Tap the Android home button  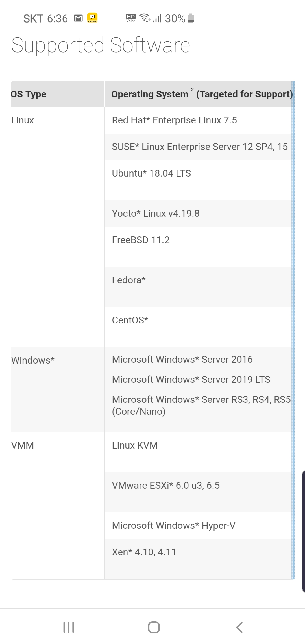pyautogui.click(x=154, y=627)
